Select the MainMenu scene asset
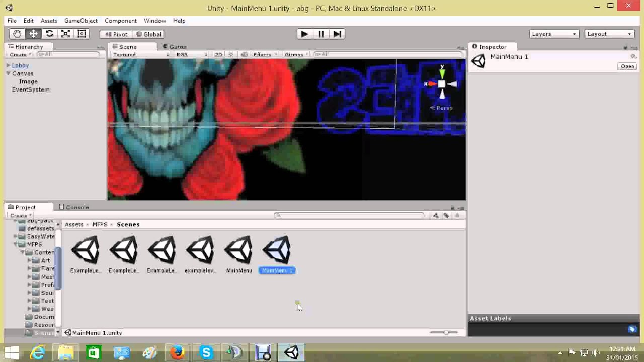 pyautogui.click(x=239, y=254)
